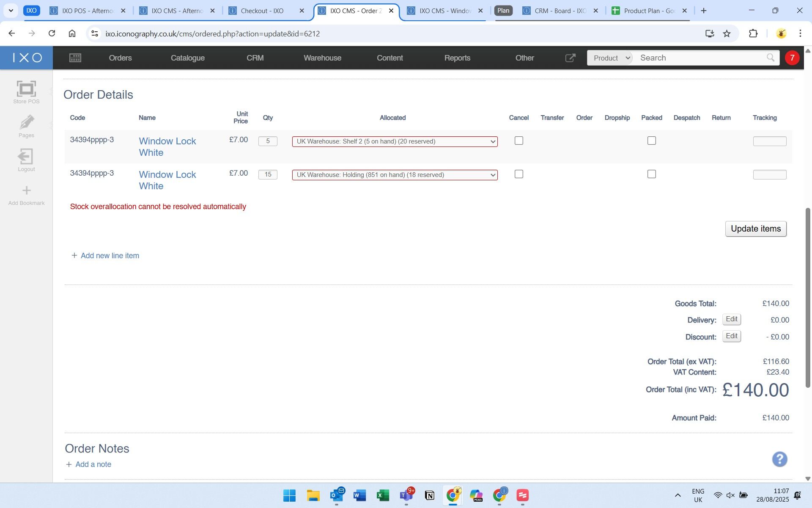Viewport: 812px width, 508px height.
Task: Click the external link icon in navbar
Action: (570, 58)
